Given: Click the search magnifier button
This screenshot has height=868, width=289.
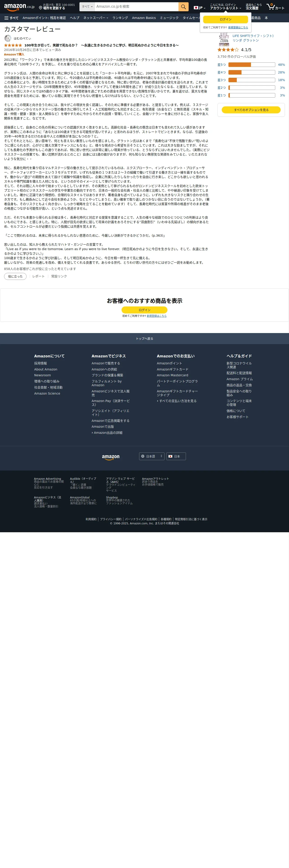Looking at the screenshot, I should [183, 7].
